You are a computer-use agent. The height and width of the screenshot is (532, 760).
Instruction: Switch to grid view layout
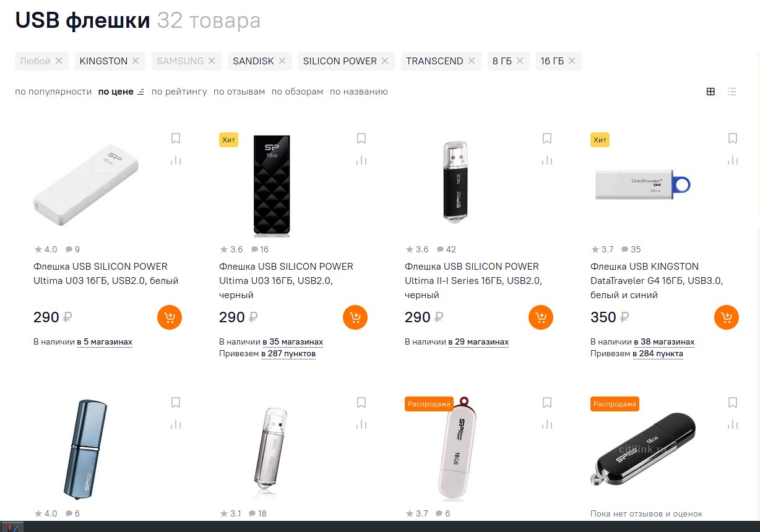point(710,92)
